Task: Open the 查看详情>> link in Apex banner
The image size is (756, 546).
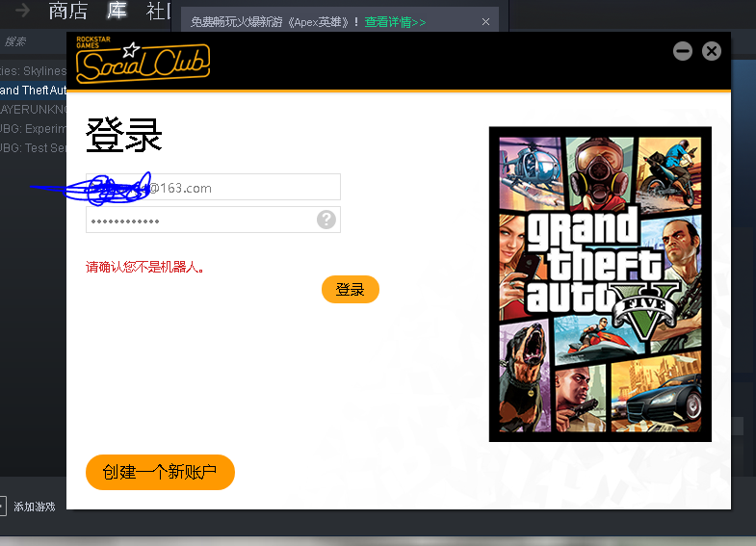Action: [395, 22]
